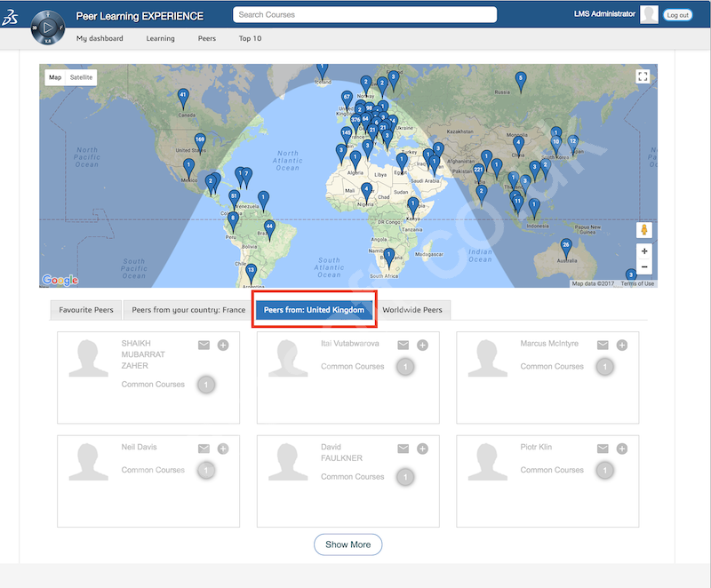
Task: Click the name Itai Vutabwarova
Action: click(349, 344)
